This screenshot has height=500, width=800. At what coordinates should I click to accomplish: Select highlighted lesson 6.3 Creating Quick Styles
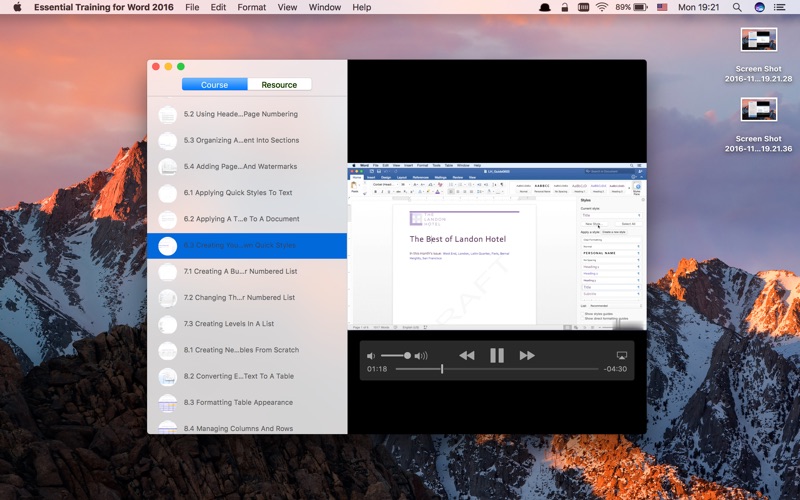(247, 245)
